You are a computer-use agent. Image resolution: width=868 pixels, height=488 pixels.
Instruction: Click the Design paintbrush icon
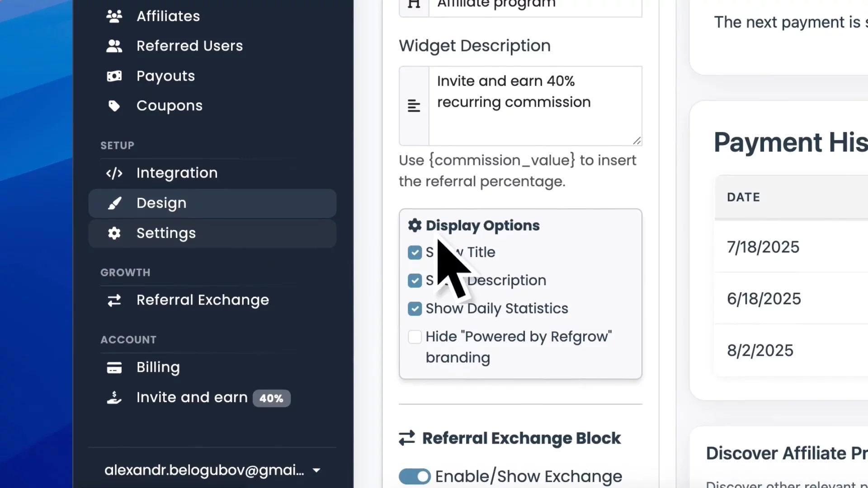[x=114, y=203]
